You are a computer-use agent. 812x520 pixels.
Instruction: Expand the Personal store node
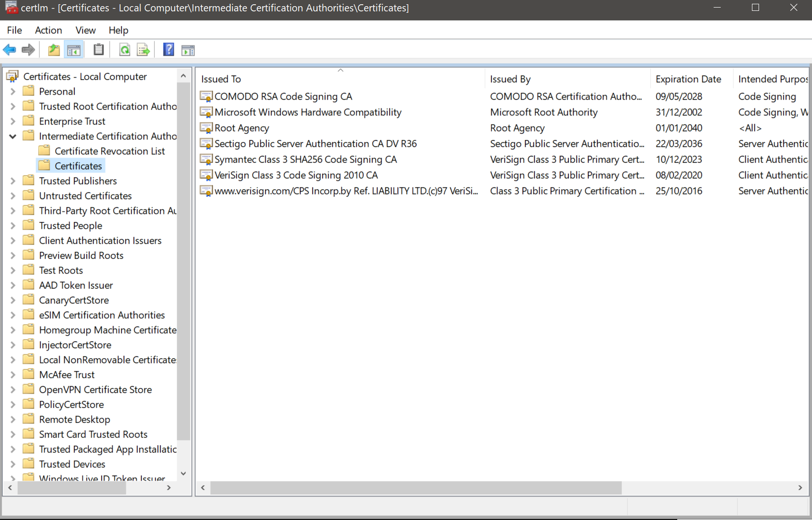13,91
